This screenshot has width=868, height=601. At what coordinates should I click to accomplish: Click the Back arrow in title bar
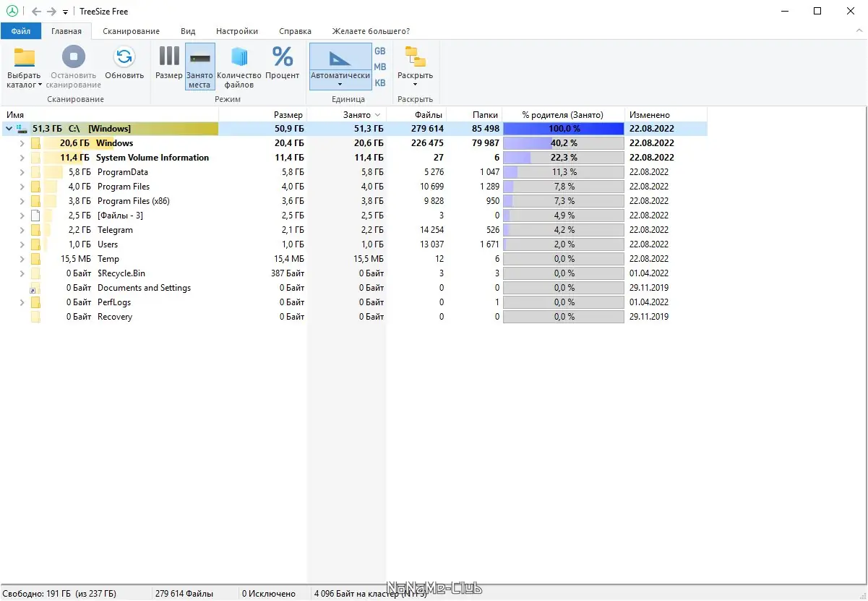[x=36, y=12]
